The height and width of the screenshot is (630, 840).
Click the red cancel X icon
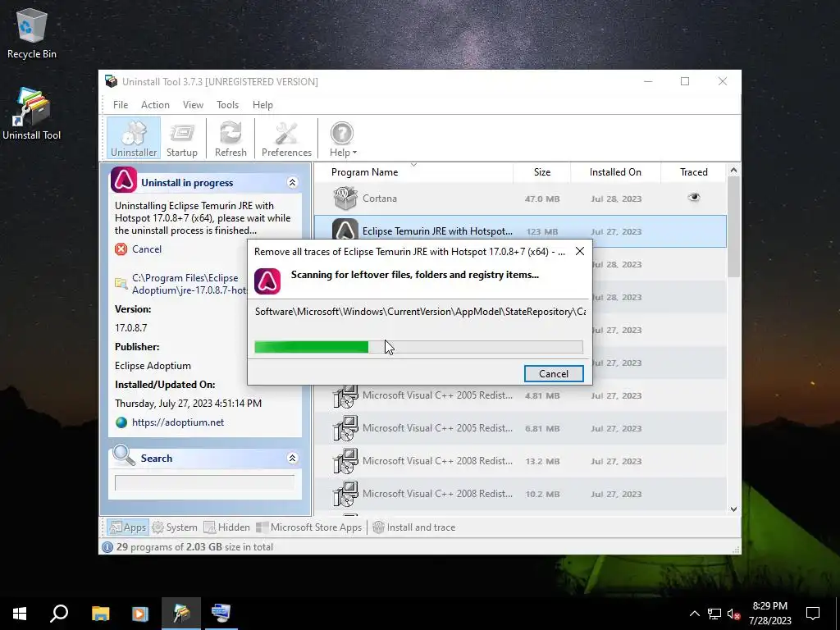point(121,249)
